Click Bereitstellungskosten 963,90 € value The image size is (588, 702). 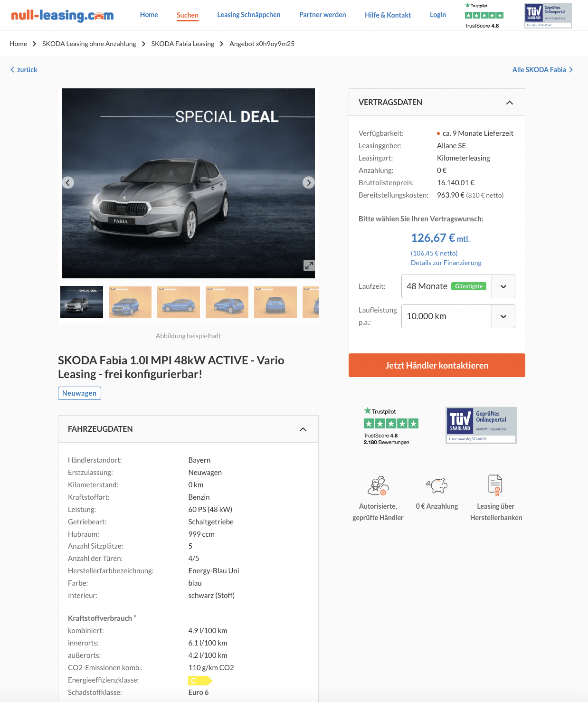pyautogui.click(x=470, y=195)
